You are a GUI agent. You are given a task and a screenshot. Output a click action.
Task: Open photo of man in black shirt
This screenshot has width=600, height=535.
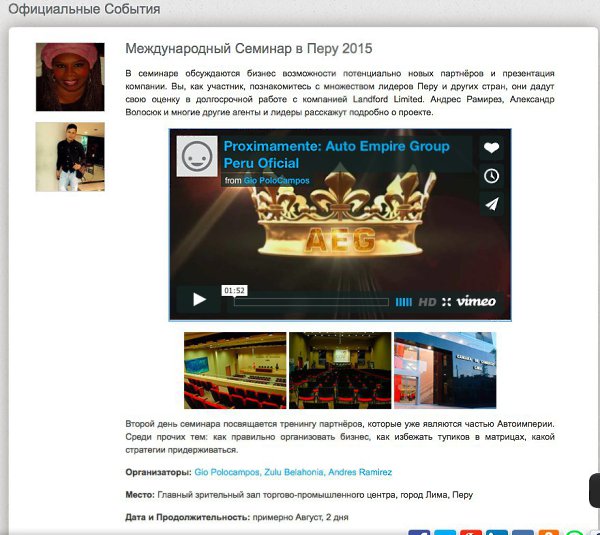(70, 157)
